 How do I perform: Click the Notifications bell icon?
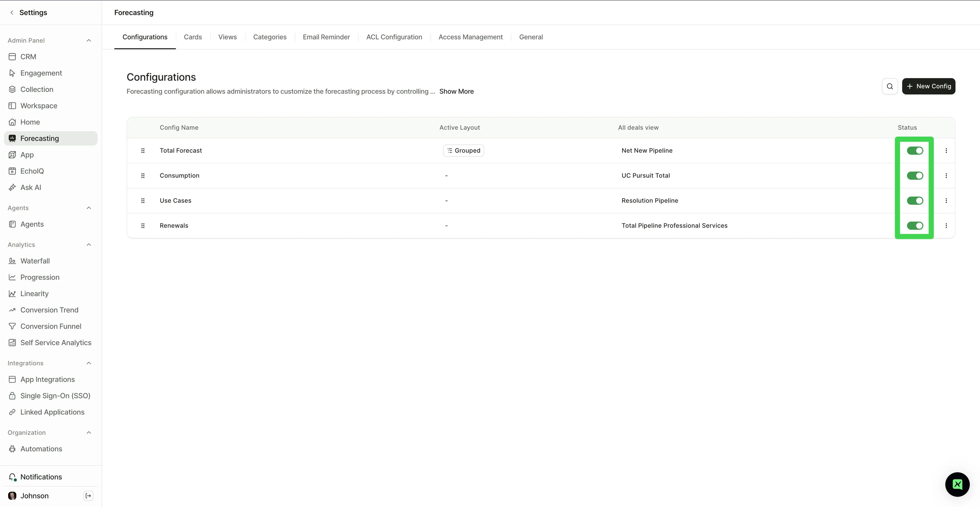[12, 477]
